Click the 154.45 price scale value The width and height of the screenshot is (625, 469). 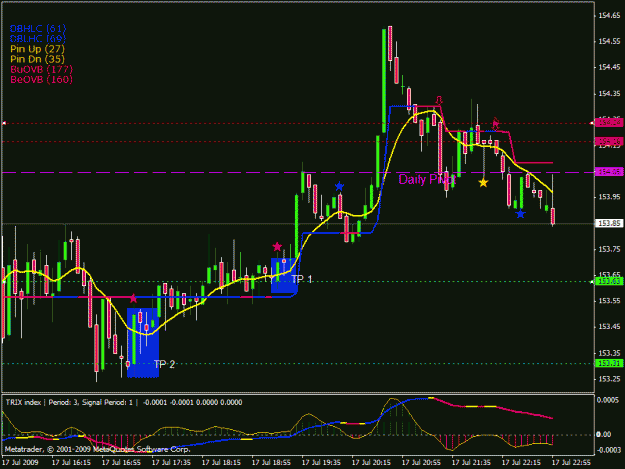click(x=609, y=67)
